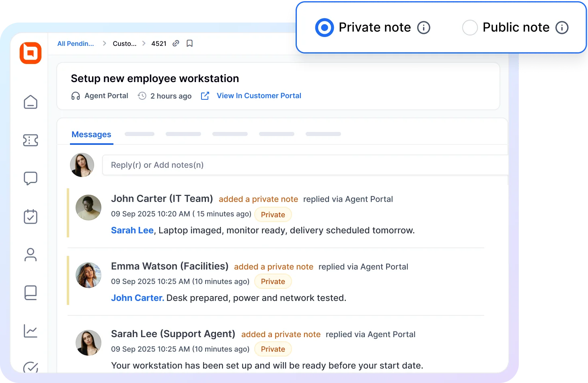This screenshot has width=588, height=383.
Task: Select the Private note radio button
Action: pyautogui.click(x=324, y=27)
